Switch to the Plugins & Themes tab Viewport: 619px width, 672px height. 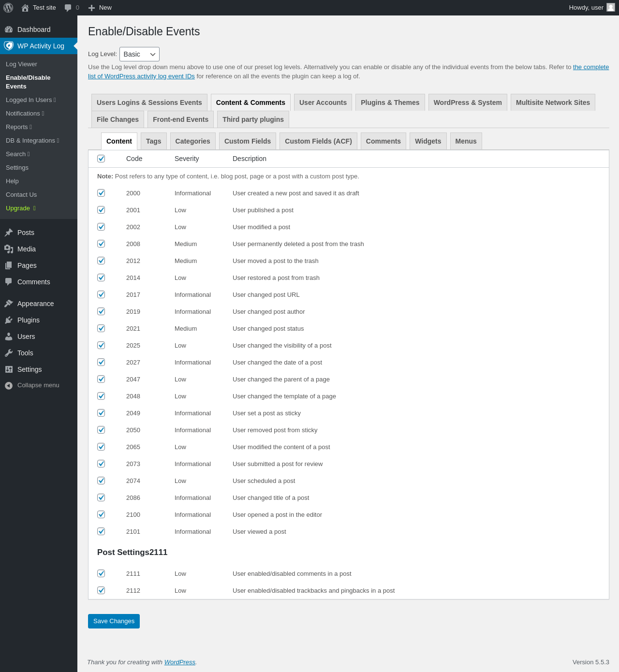coord(390,102)
